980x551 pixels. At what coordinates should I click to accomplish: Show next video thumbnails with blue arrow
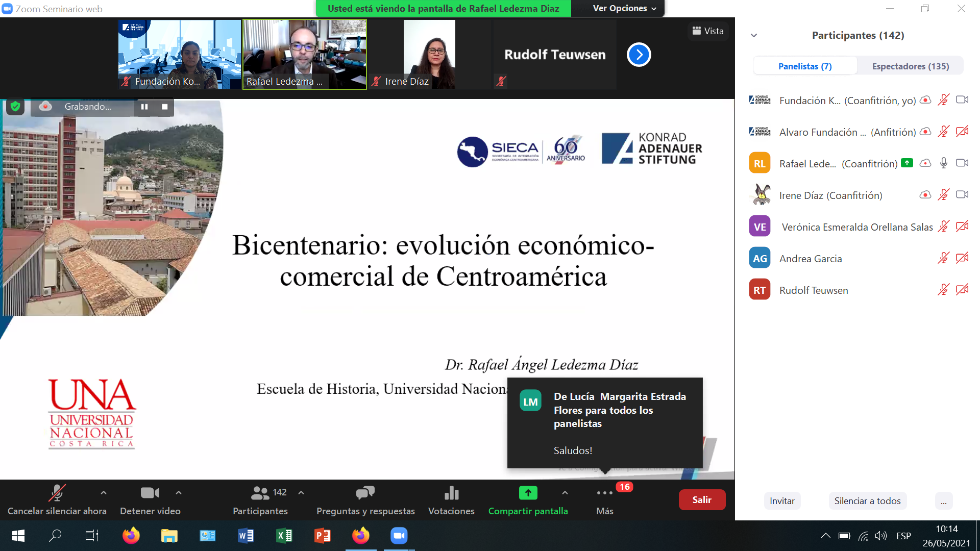tap(639, 55)
